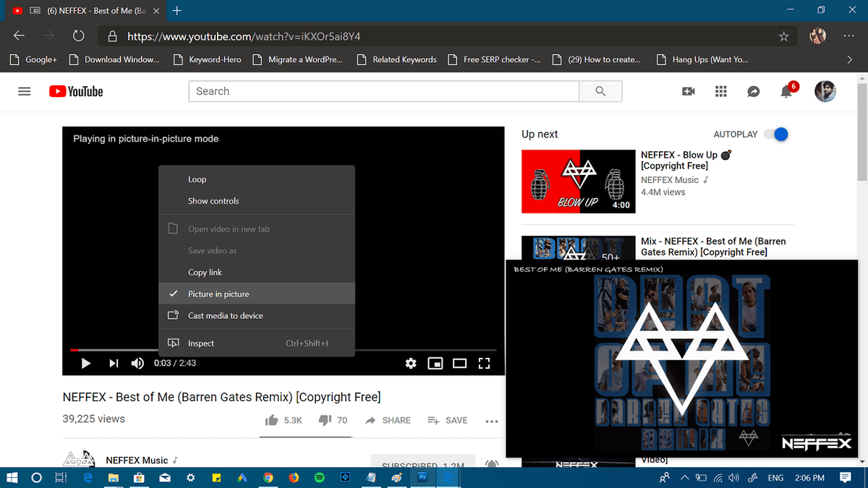The width and height of the screenshot is (868, 488).
Task: Open the player settings gear
Action: coord(411,363)
